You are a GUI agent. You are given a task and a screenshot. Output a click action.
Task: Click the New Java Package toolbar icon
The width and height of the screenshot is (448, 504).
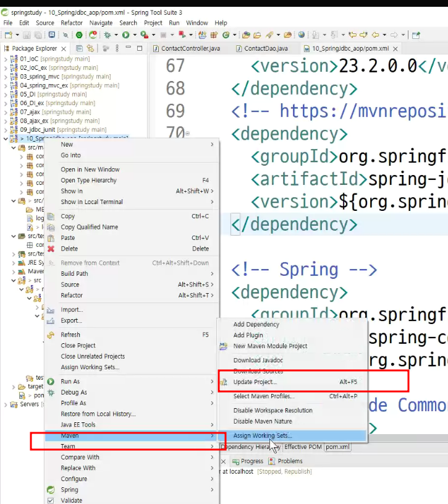pyautogui.click(x=214, y=35)
